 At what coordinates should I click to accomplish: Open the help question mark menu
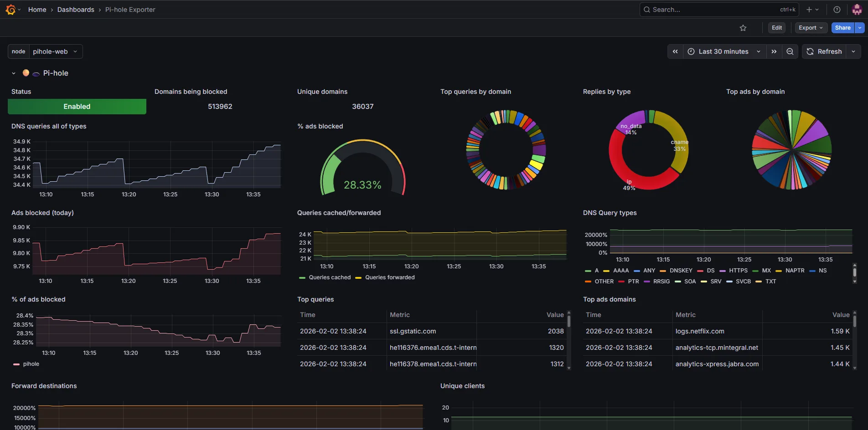[x=837, y=10]
